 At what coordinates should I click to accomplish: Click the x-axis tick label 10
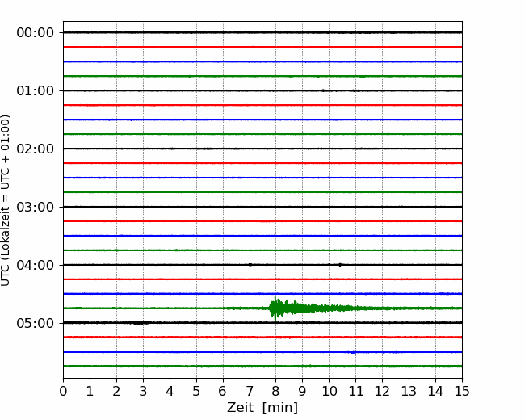pos(330,391)
